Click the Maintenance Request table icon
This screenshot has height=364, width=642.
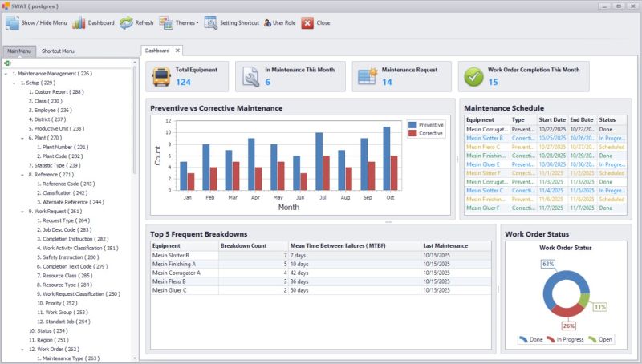pos(368,76)
